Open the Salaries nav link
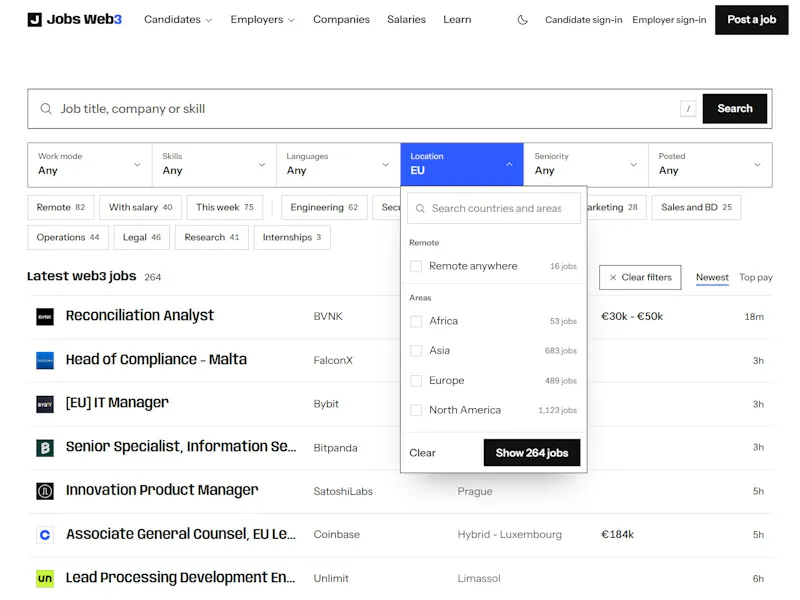800x600 pixels. [x=407, y=19]
